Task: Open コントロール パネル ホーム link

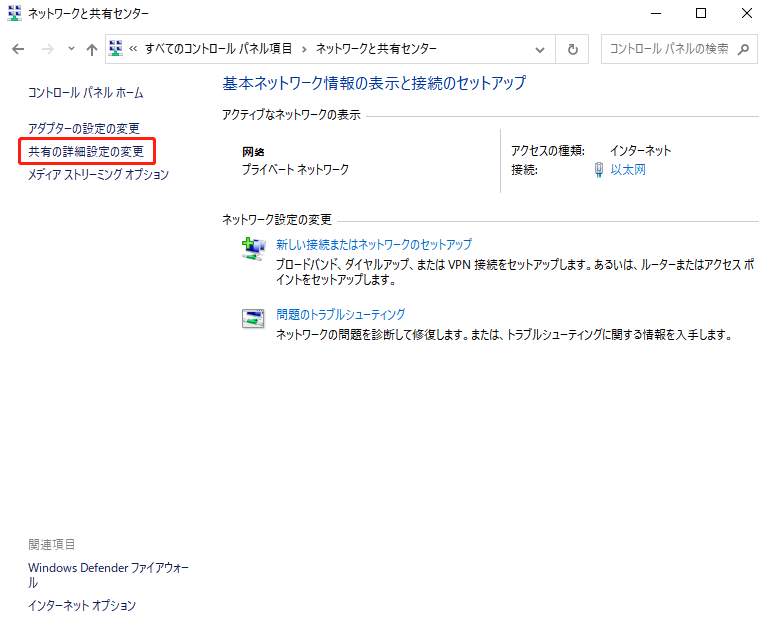Action: tap(85, 92)
